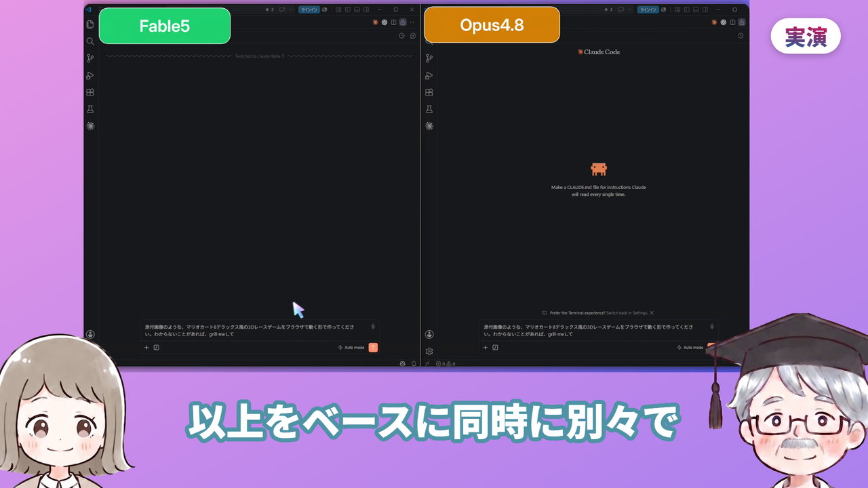Click orange Claude icon in left editor toolbar
The width and height of the screenshot is (868, 488).
tap(375, 22)
